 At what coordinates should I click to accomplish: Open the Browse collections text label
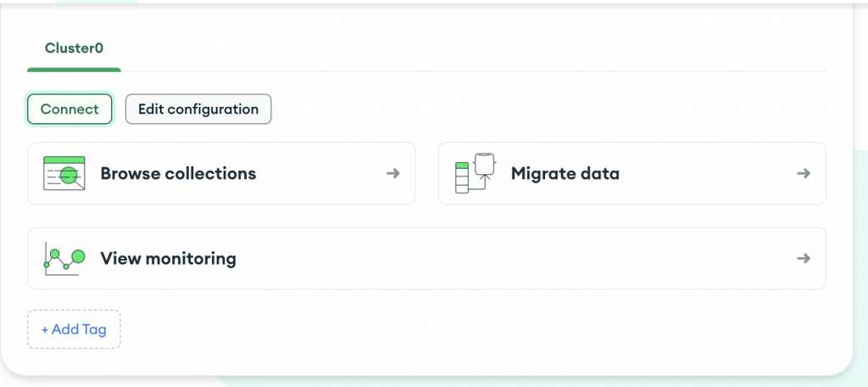tap(178, 173)
